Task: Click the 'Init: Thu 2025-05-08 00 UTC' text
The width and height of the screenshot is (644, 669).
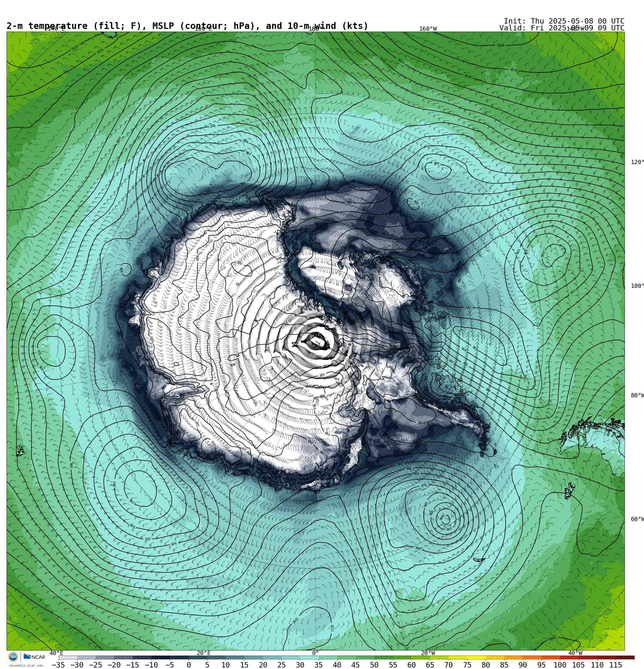Action: coord(564,21)
